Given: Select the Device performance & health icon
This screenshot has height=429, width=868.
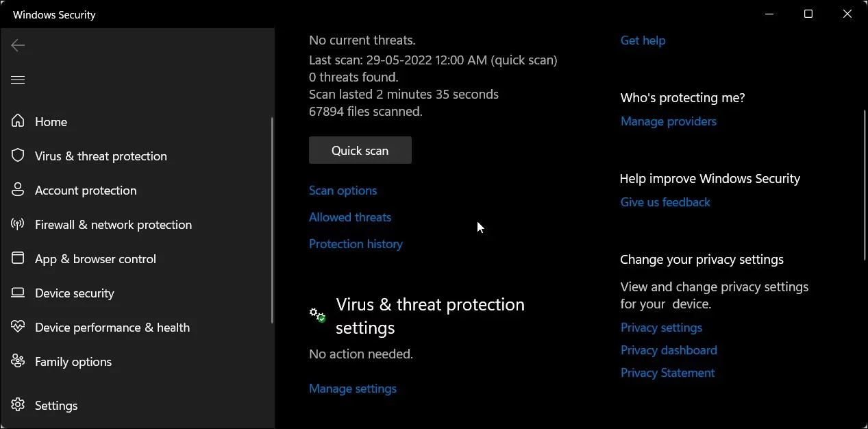Looking at the screenshot, I should point(18,327).
